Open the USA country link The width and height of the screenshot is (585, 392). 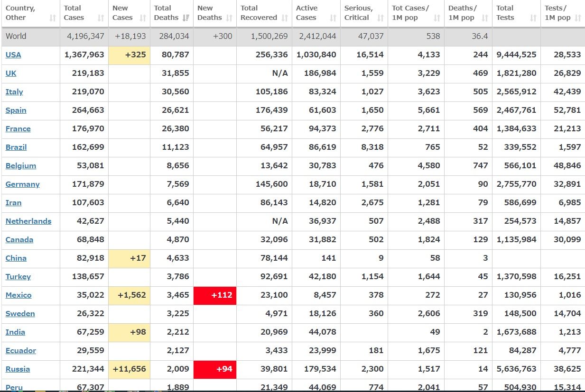[13, 55]
